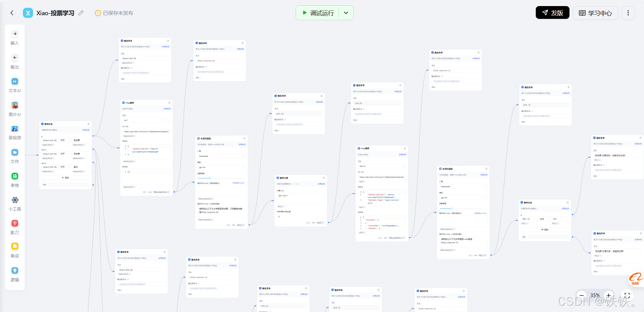Expand 高级 in the {{cal_0}} output node

[355, 120]
